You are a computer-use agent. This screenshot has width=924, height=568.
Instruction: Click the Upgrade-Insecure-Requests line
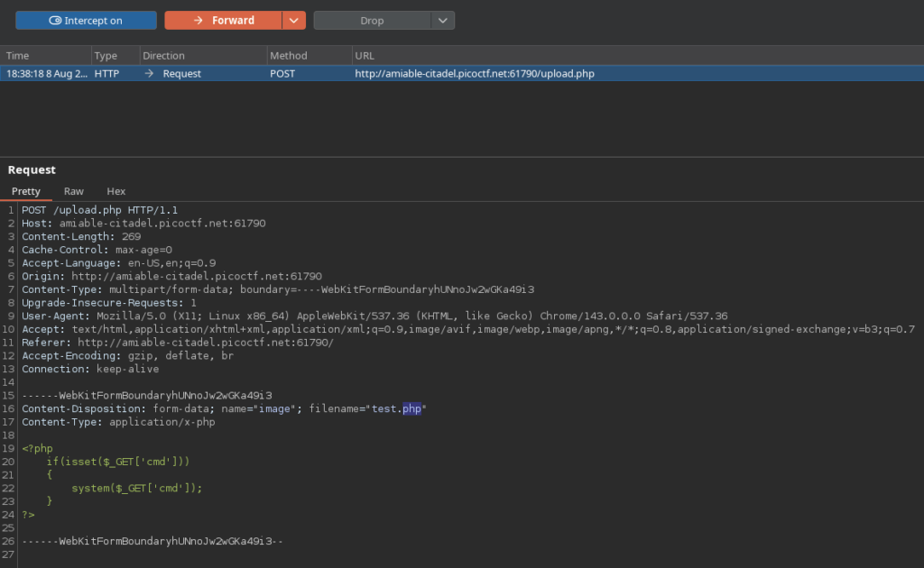pyautogui.click(x=109, y=303)
